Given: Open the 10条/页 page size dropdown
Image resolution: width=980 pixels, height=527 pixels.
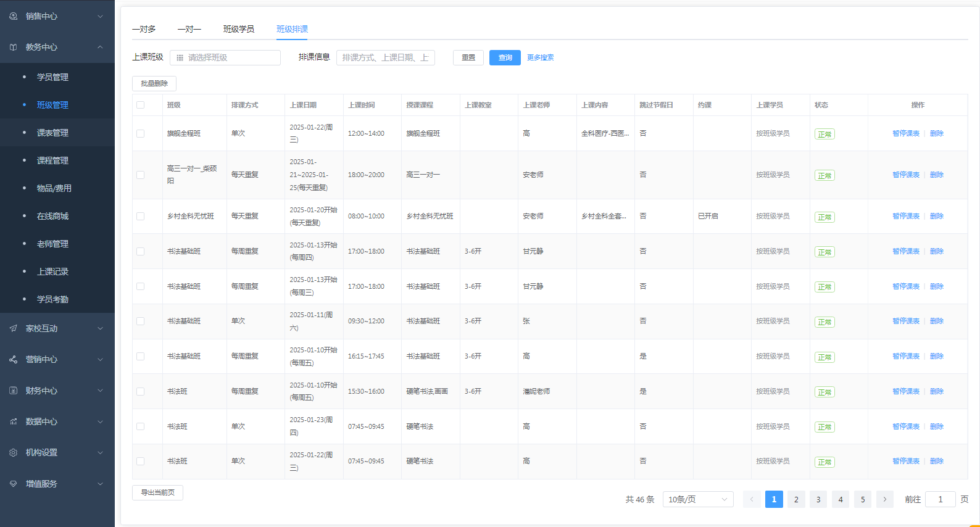Looking at the screenshot, I should click(698, 499).
